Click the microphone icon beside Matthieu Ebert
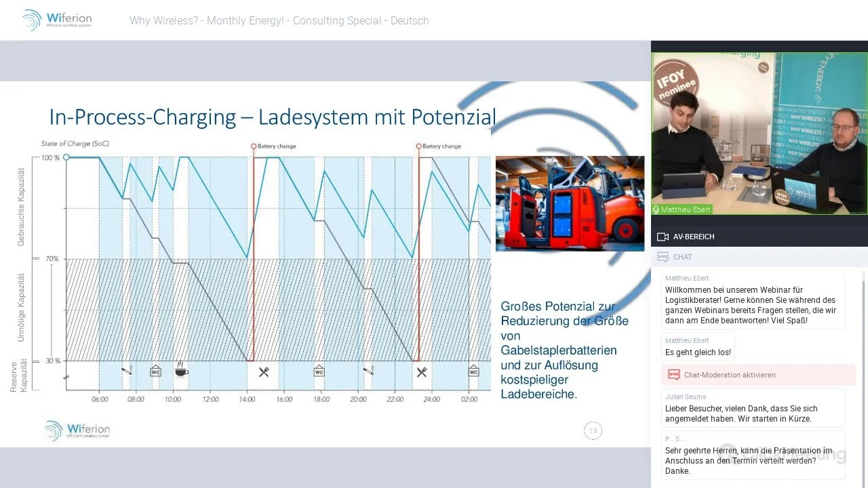The height and width of the screenshot is (488, 868). (656, 209)
